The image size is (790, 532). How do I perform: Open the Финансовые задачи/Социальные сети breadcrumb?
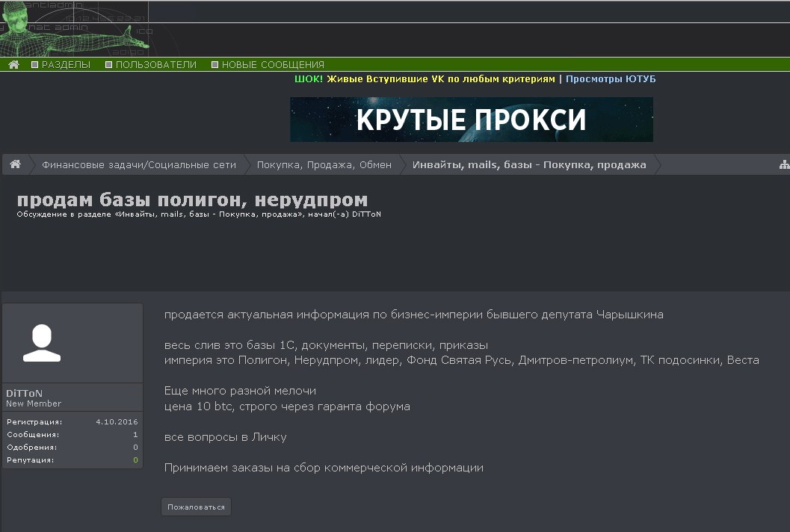click(139, 165)
